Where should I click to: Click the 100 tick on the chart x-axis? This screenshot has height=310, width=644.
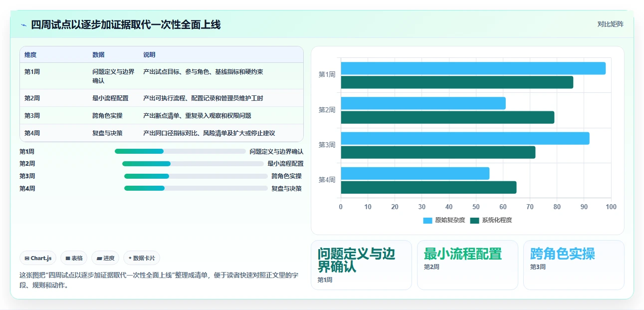pos(611,207)
